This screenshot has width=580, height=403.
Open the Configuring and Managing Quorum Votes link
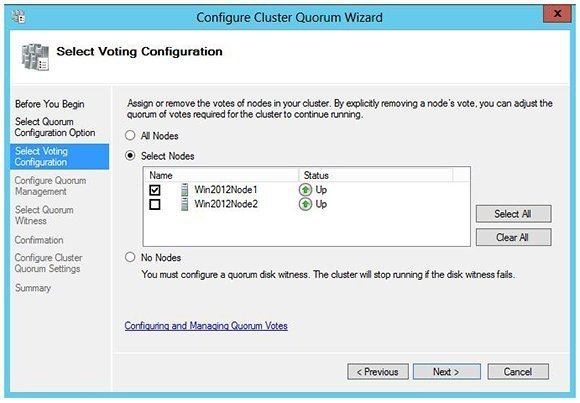click(206, 326)
